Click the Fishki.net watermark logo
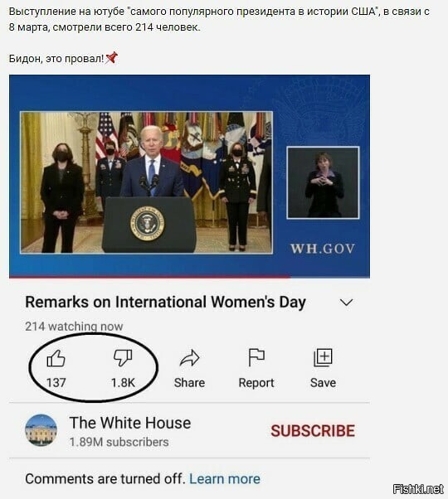The image size is (448, 499). (418, 489)
